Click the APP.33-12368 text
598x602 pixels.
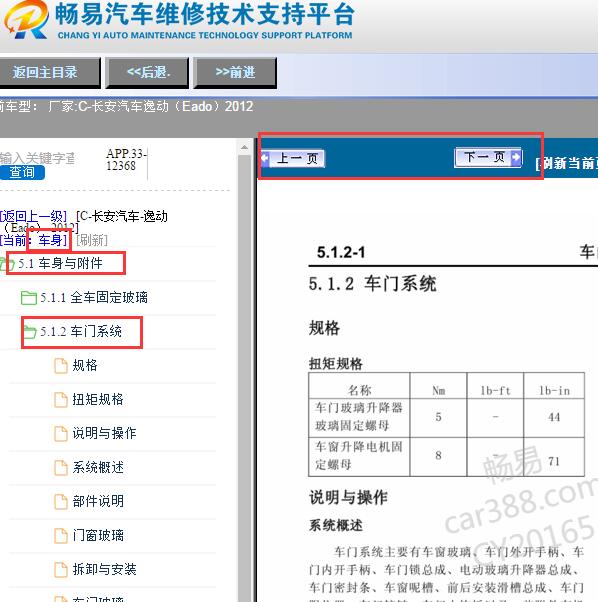pos(126,159)
